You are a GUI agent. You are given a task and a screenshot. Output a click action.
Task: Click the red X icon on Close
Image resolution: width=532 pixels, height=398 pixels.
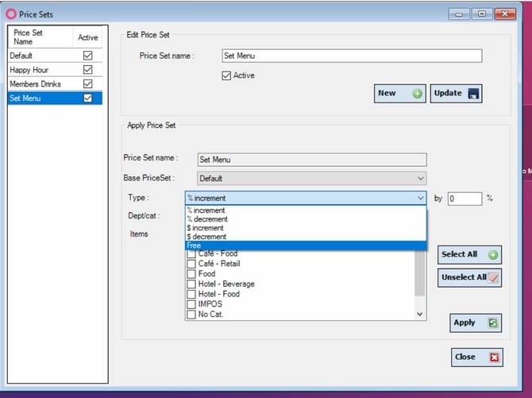click(495, 357)
